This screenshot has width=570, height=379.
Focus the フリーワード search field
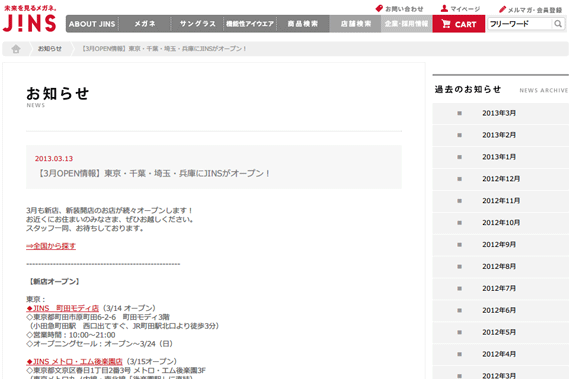[x=520, y=24]
